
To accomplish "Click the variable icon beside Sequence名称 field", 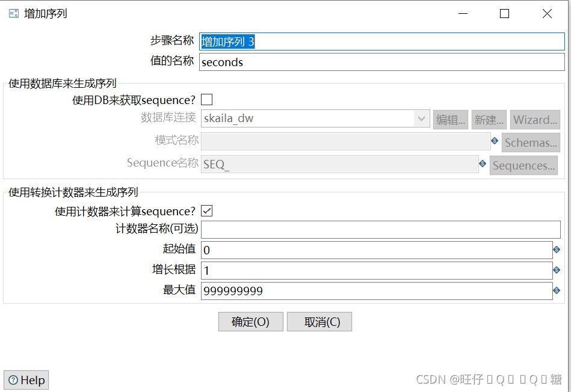I will pyautogui.click(x=483, y=164).
